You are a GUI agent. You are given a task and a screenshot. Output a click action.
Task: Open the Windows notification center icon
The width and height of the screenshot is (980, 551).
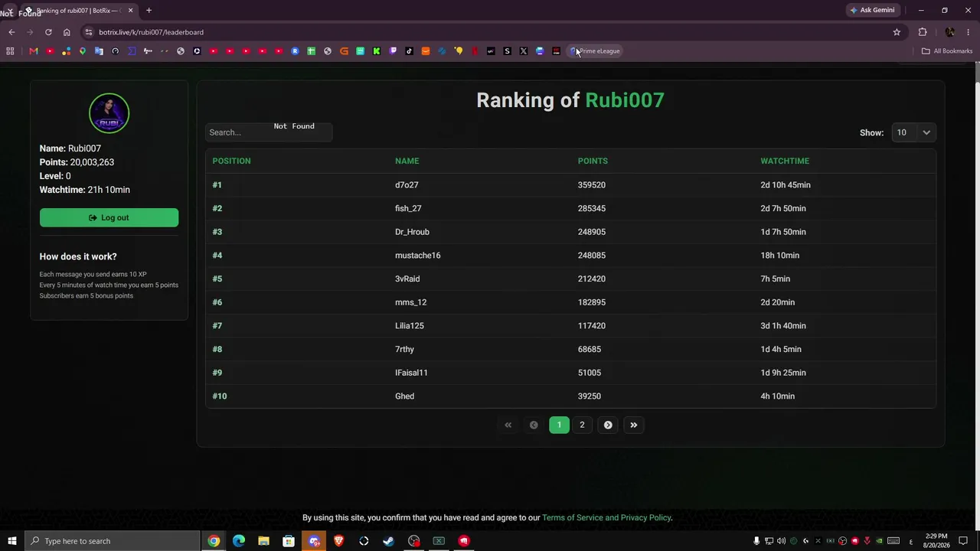[963, 541]
